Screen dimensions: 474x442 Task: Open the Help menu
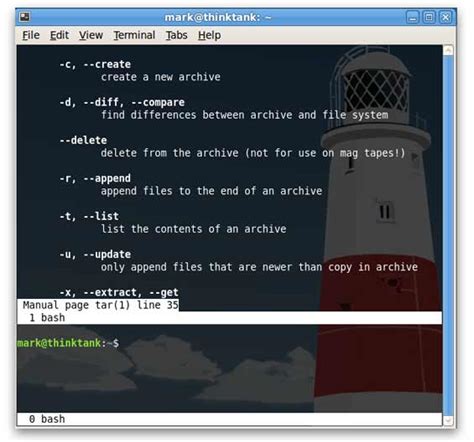tap(209, 35)
